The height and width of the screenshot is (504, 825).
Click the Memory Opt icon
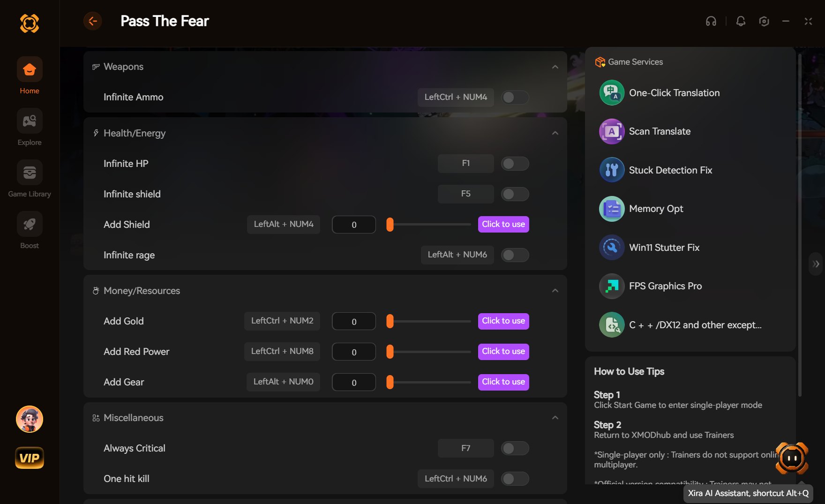612,209
